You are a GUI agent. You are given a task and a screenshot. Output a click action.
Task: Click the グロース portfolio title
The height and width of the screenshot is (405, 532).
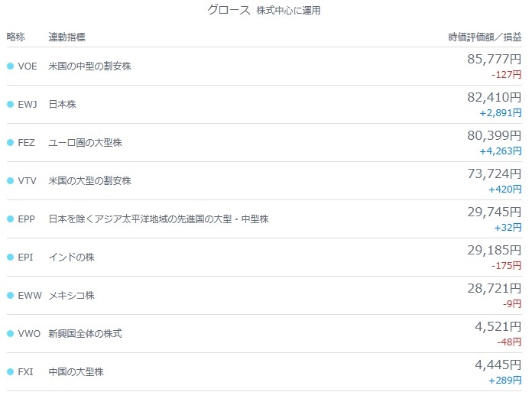click(x=229, y=10)
